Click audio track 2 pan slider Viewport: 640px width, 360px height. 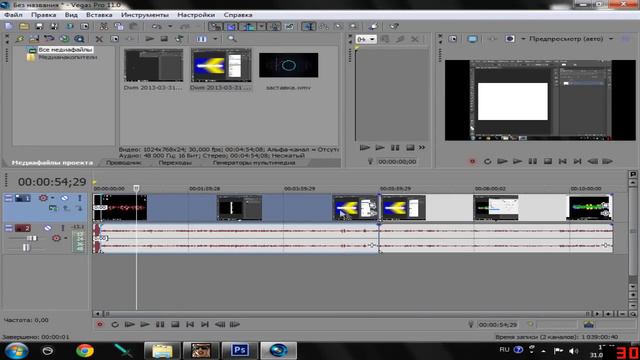click(26, 247)
